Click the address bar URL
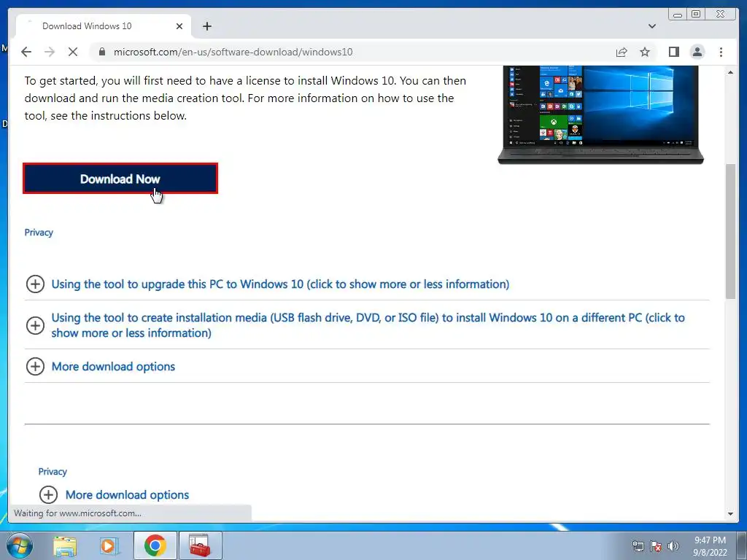The image size is (747, 560). 233,52
